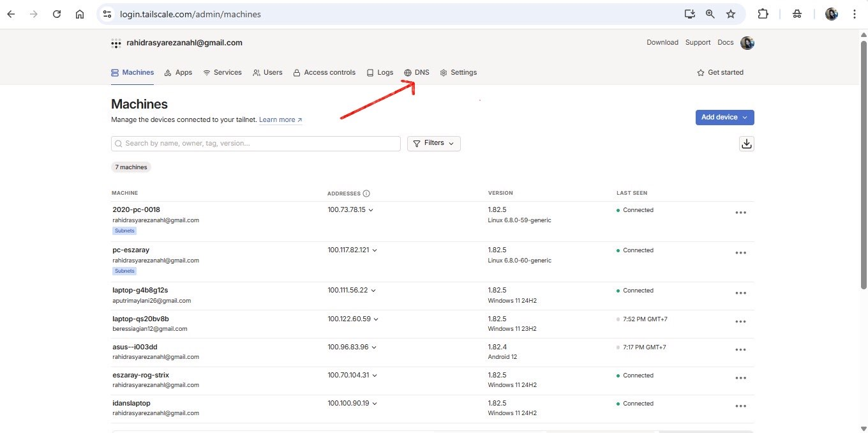The height and width of the screenshot is (433, 868).
Task: Open the zoom magnifier in address bar
Action: coord(710,14)
